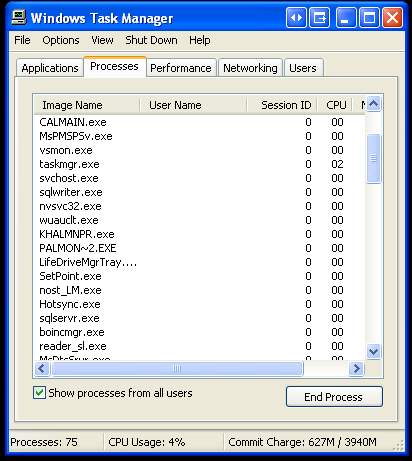Select the vsmon.exe process
This screenshot has height=461, width=412.
pyautogui.click(x=199, y=150)
